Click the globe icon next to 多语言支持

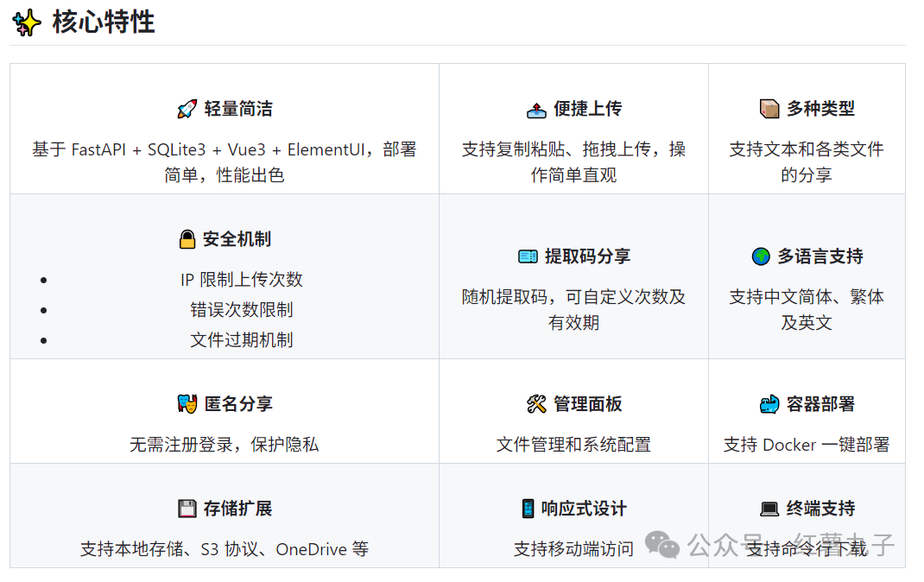click(761, 256)
